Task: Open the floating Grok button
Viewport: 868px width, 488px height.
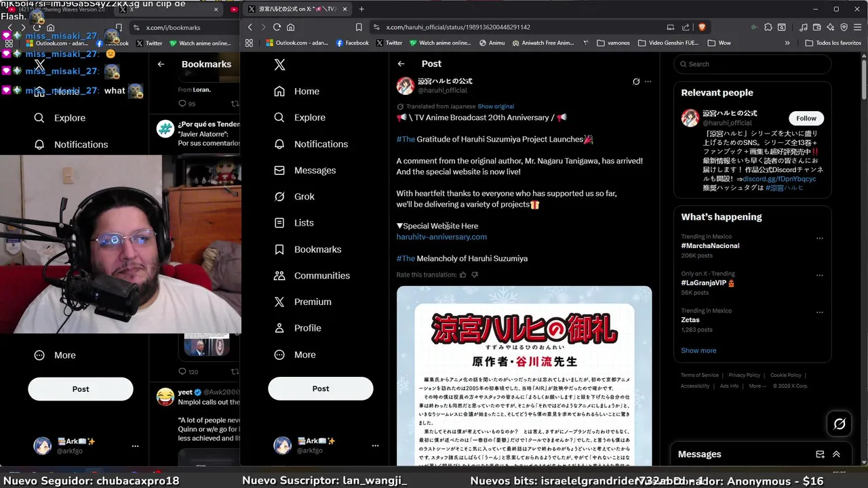Action: tap(840, 424)
